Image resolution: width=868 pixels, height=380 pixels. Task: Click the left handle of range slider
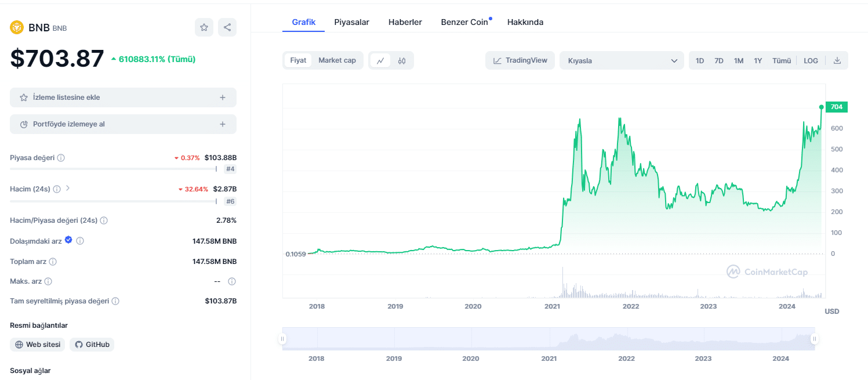pyautogui.click(x=282, y=339)
